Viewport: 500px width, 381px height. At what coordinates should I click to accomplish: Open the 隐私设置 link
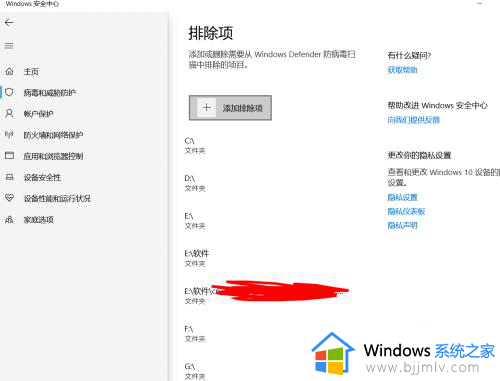click(402, 197)
